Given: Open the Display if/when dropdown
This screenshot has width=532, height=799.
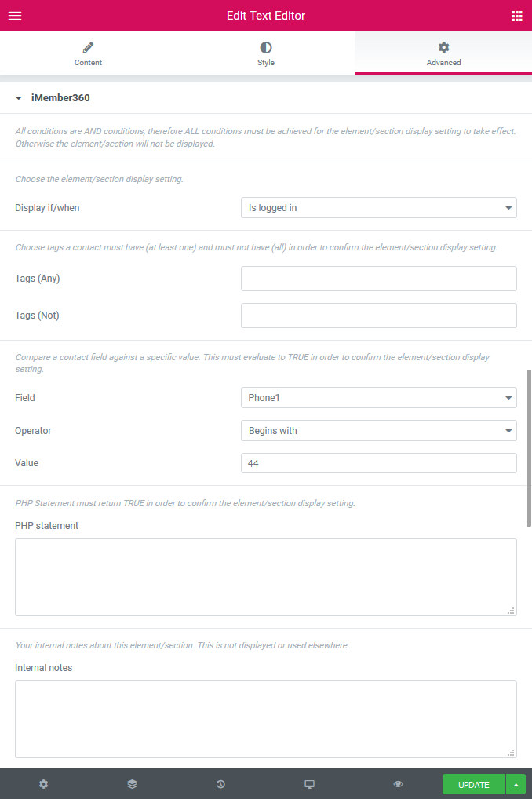Looking at the screenshot, I should click(x=379, y=207).
